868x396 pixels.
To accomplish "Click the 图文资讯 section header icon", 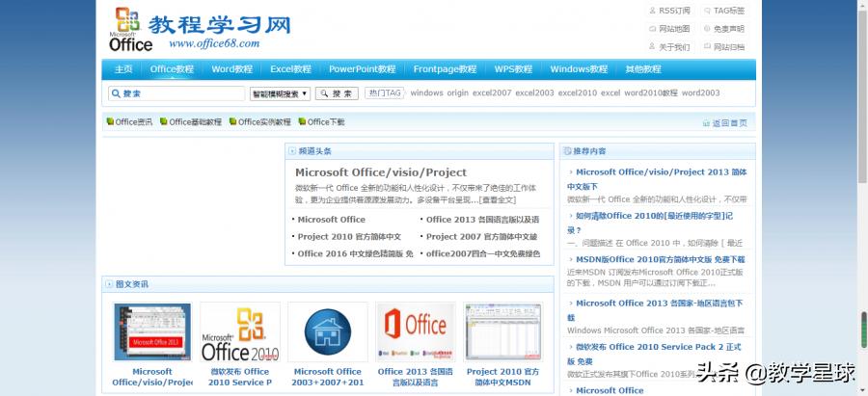I will 110,284.
